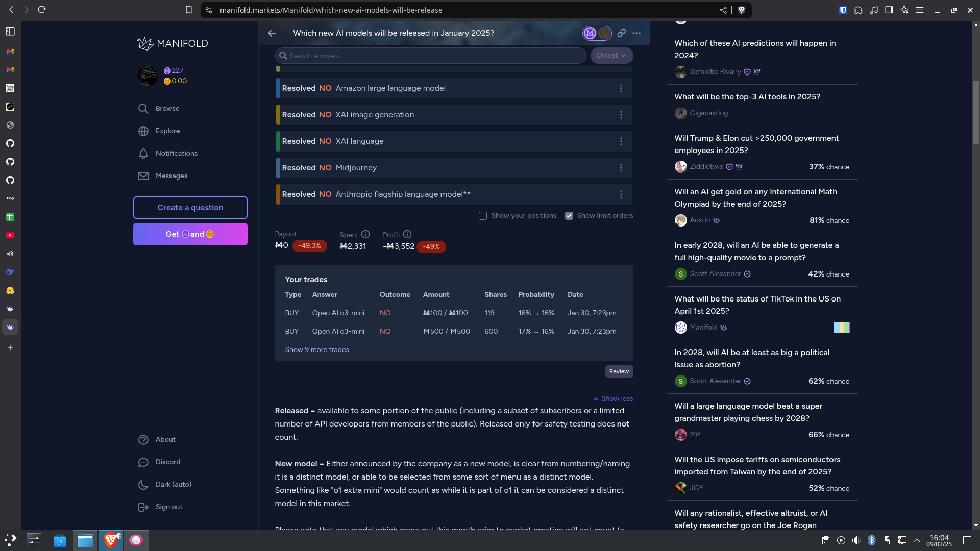Click the page vertical scrollbar
The image size is (980, 551).
[x=976, y=112]
